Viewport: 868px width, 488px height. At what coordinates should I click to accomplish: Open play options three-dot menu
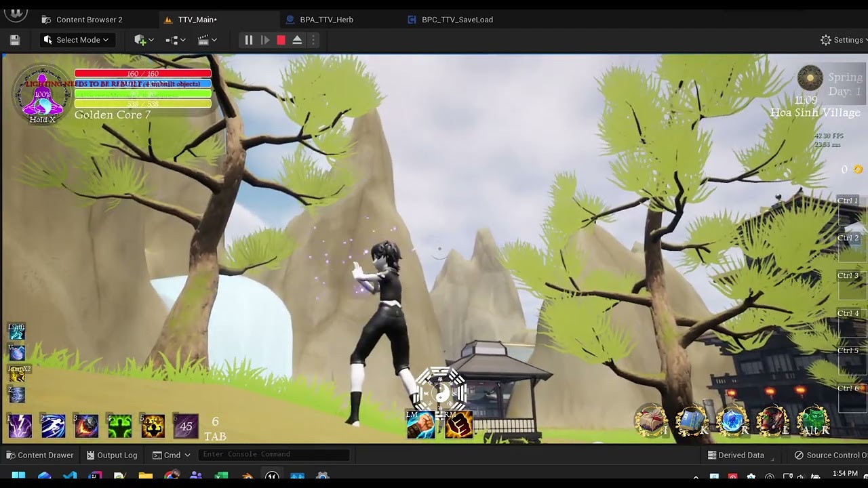tap(313, 40)
